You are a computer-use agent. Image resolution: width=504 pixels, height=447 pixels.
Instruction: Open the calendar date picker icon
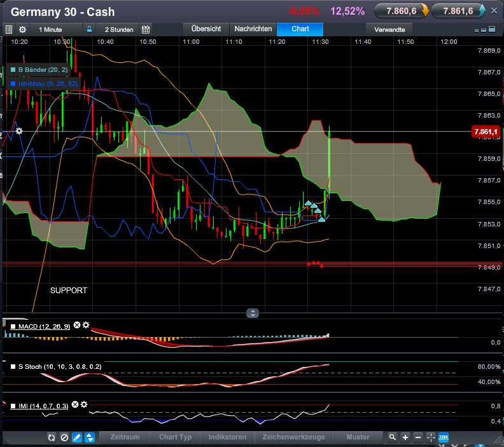click(146, 29)
